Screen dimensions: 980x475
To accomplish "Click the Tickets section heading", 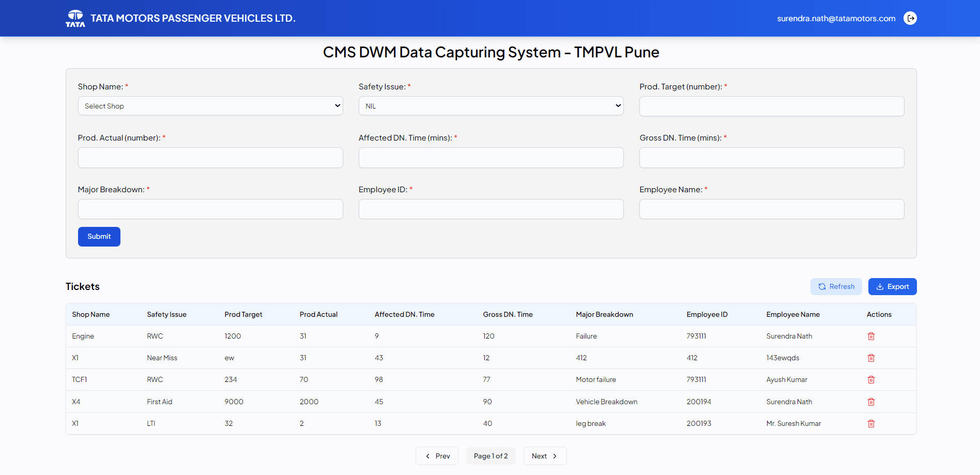I will (x=83, y=286).
